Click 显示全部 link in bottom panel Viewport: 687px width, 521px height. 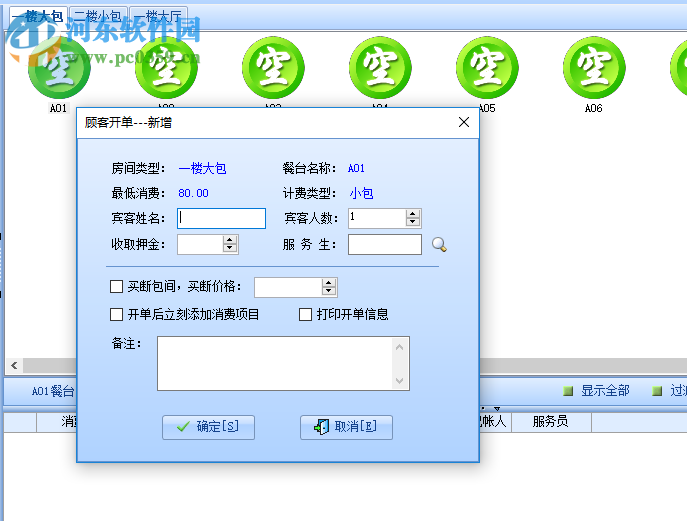605,390
